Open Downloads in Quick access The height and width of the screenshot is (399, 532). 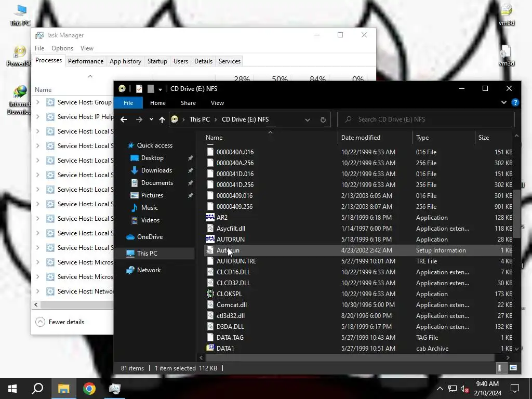coord(156,170)
